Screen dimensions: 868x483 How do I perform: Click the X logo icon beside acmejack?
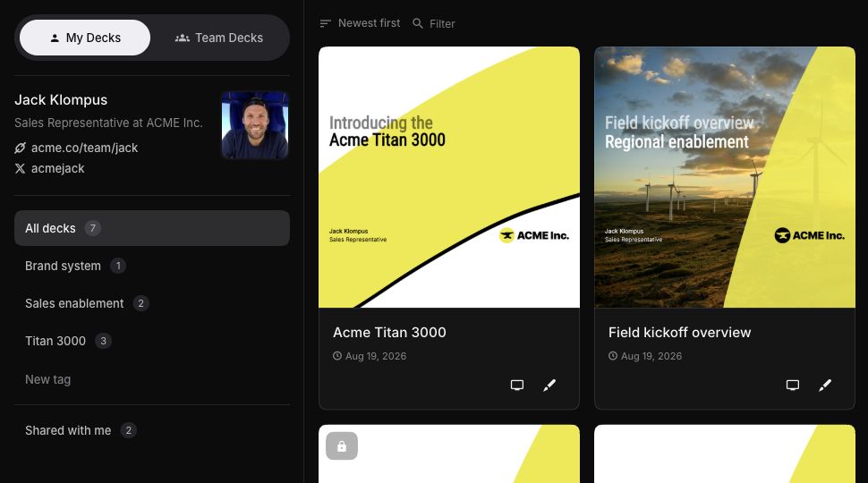[x=20, y=168]
